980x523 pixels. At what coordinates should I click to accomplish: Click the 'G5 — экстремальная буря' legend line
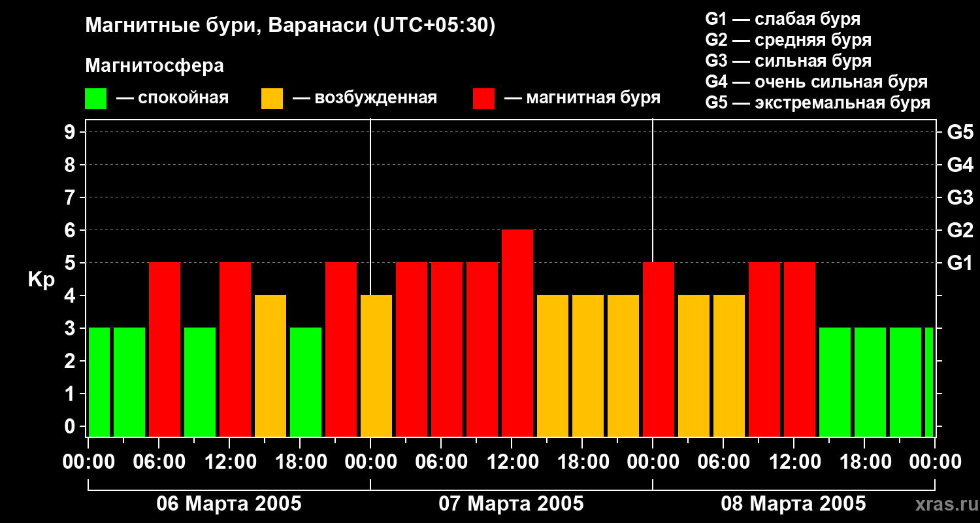pos(817,103)
